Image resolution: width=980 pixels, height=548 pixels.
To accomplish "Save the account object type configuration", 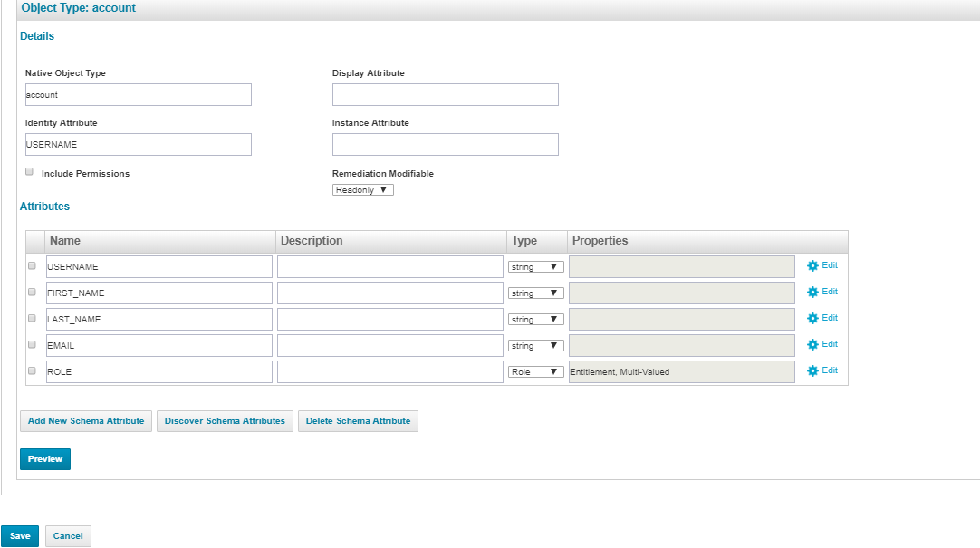I will coord(20,535).
